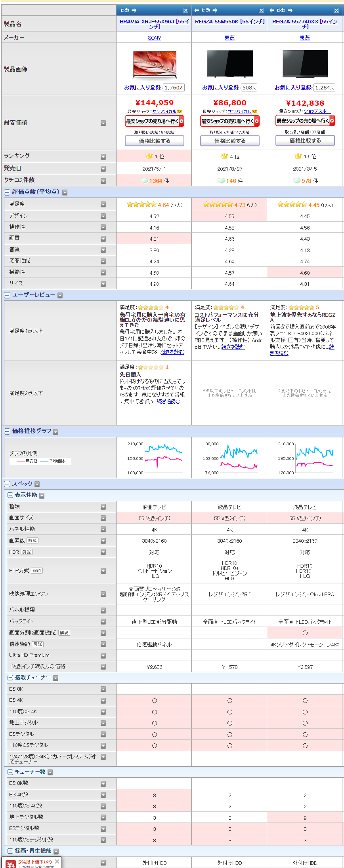Click 解説 help icon beside HDR
This screenshot has width=344, height=868.
(x=27, y=552)
